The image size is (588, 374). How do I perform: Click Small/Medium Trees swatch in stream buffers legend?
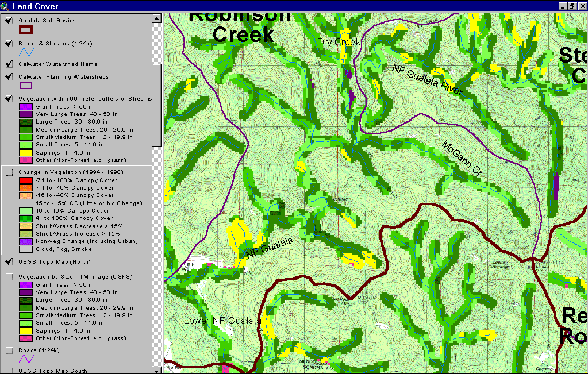[26, 137]
